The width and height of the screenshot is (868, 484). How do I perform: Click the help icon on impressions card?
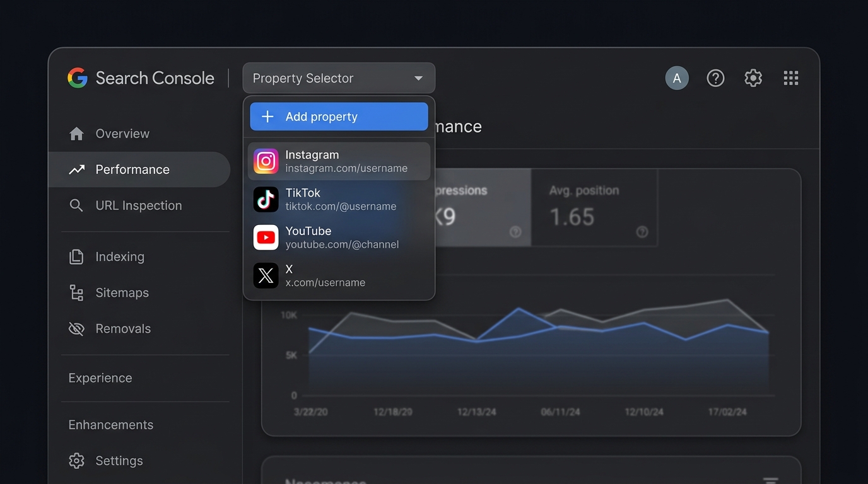(515, 232)
